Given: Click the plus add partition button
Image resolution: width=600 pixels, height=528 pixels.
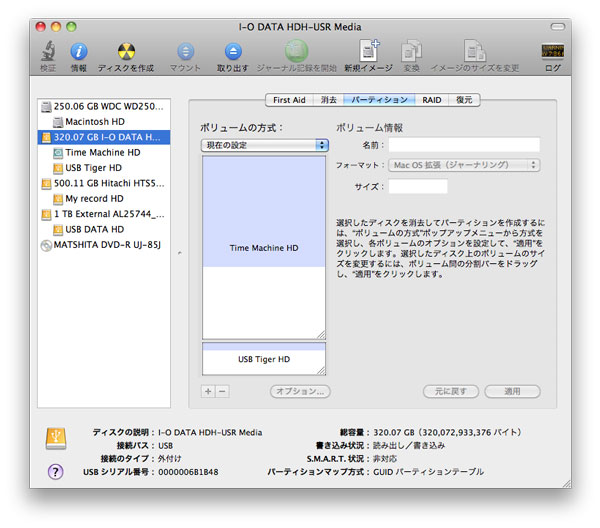Looking at the screenshot, I should point(208,391).
